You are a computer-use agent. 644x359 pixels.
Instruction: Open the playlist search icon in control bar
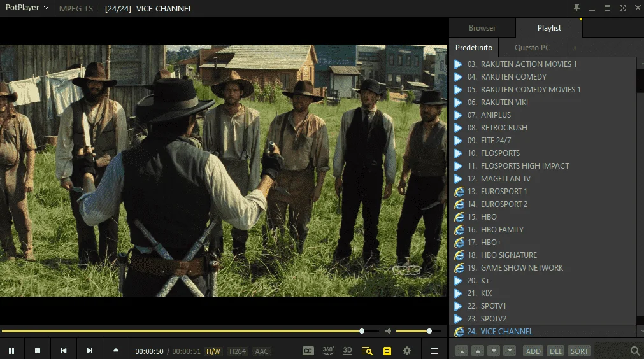click(367, 351)
